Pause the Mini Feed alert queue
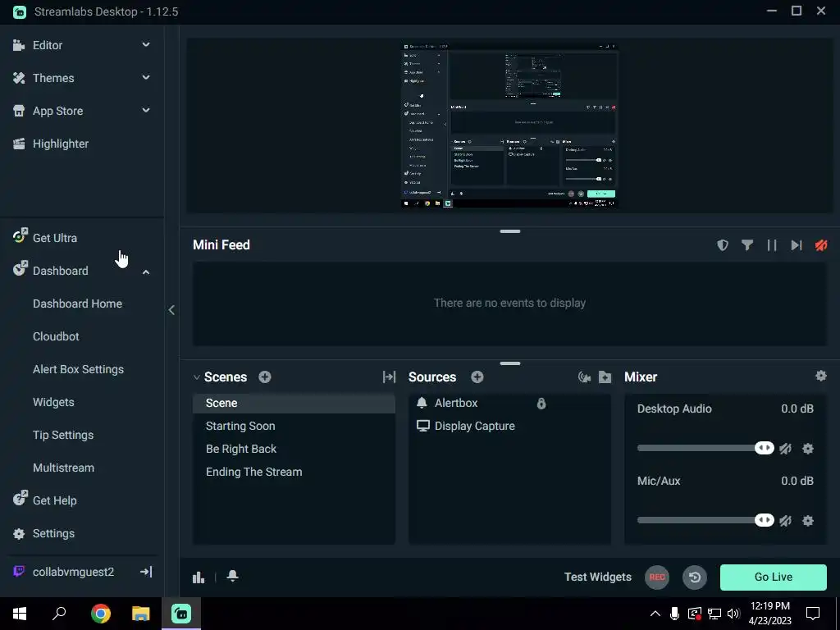This screenshot has height=630, width=840. click(x=772, y=244)
